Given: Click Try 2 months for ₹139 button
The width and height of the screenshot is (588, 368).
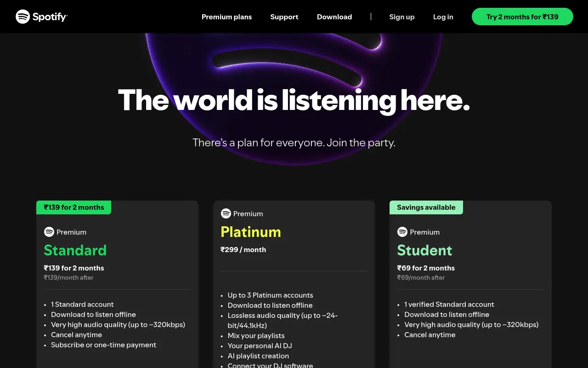Looking at the screenshot, I should click(522, 17).
